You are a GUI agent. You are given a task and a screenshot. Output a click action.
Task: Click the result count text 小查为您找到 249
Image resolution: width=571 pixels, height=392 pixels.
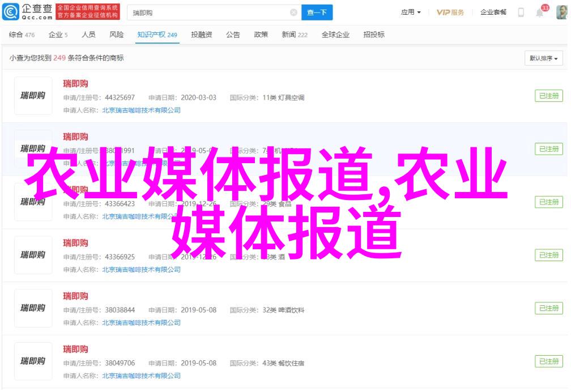(37, 58)
